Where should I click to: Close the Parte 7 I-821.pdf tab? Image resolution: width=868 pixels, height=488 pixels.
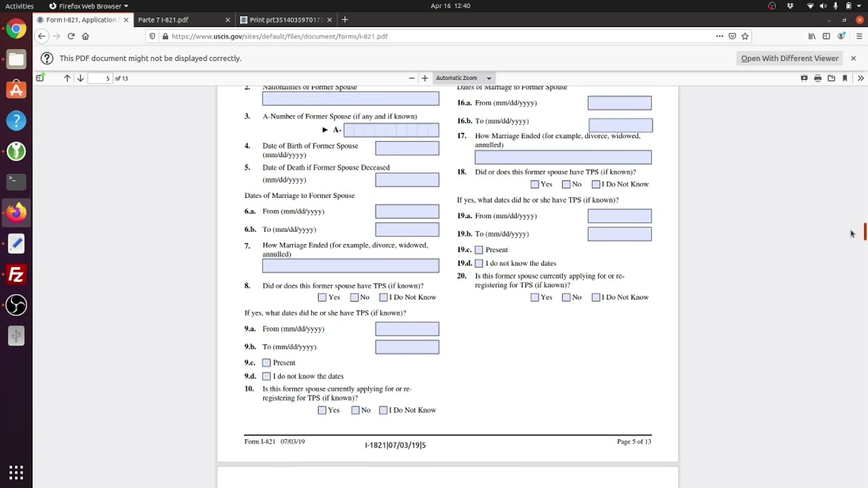pos(227,20)
